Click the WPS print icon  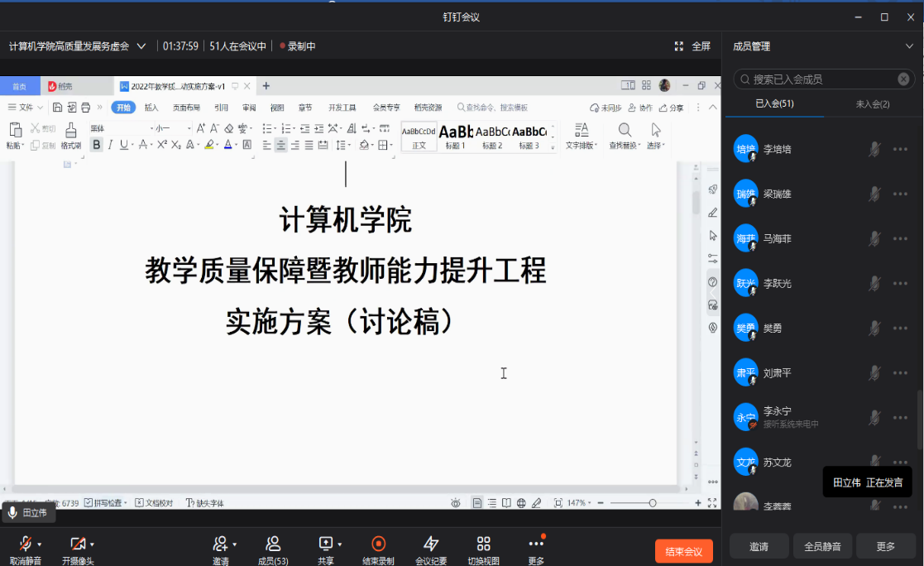tap(86, 108)
